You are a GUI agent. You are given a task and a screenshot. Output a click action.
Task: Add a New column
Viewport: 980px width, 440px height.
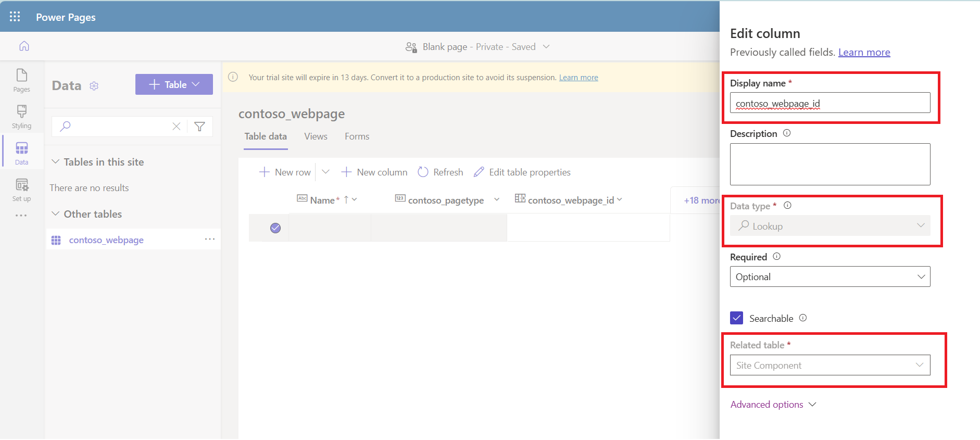pos(374,172)
